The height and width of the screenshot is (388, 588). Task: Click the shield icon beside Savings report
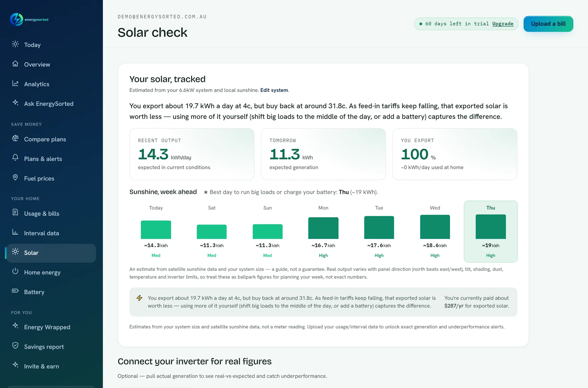pyautogui.click(x=15, y=346)
